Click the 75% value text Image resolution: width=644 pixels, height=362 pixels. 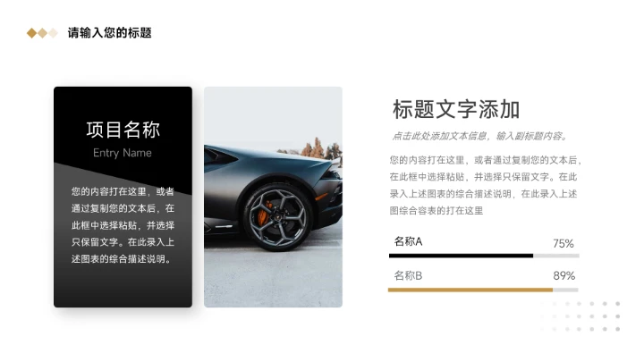tap(563, 243)
